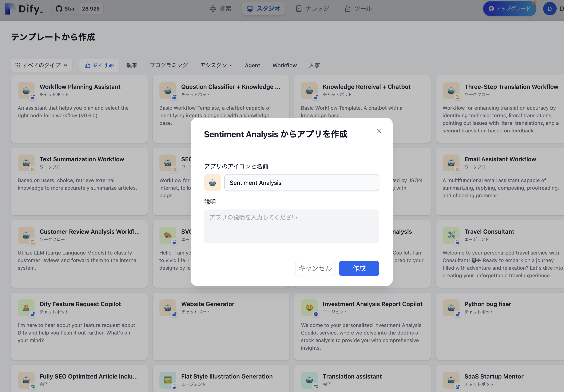
Task: Click the SEO card robot icon
Action: (168, 163)
